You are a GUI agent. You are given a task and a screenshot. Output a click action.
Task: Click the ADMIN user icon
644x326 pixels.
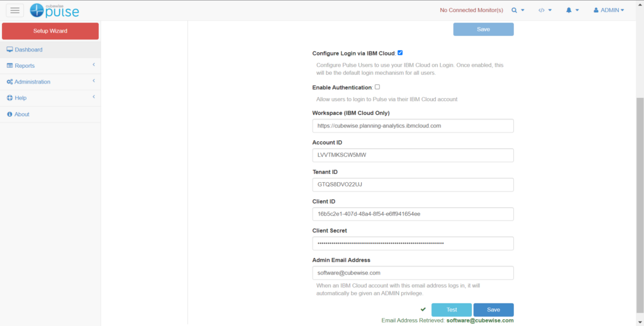pos(596,10)
